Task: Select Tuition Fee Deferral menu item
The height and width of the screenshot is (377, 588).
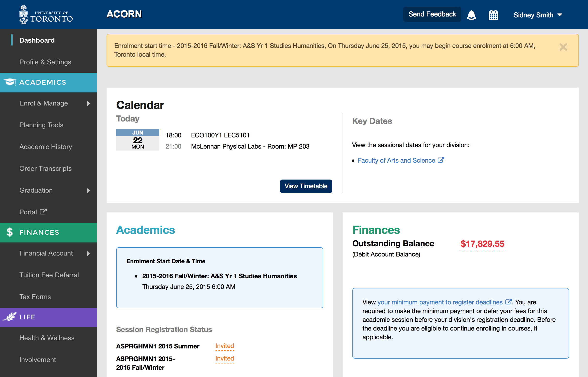Action: [49, 275]
